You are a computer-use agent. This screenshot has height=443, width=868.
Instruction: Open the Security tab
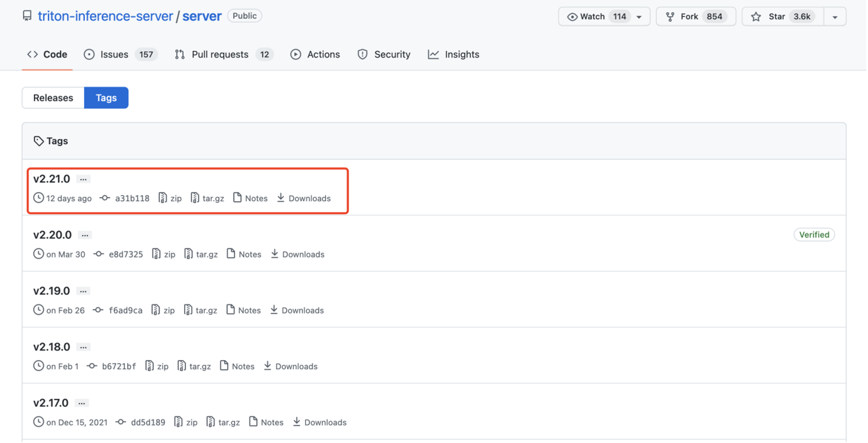384,54
